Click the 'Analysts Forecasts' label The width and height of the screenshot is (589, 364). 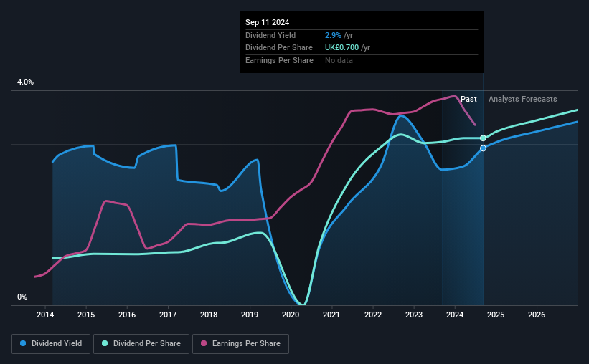tap(522, 99)
